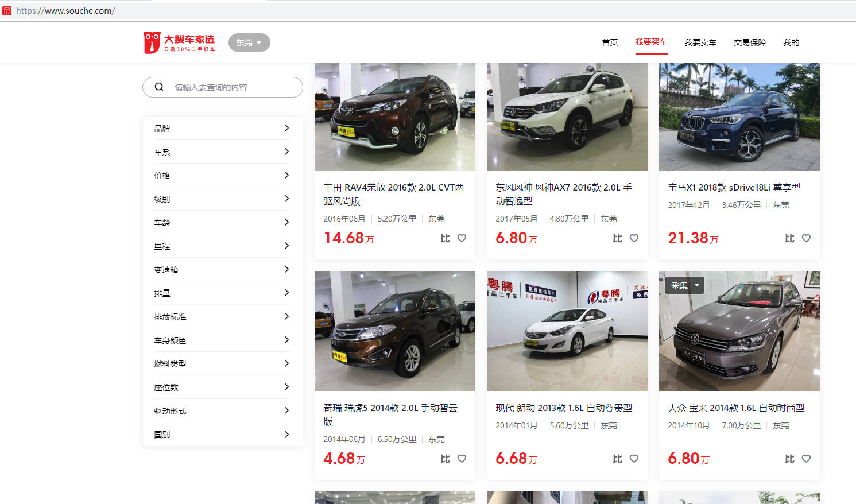Click the 14.68万 price
Image resolution: width=856 pixels, height=504 pixels.
[348, 238]
